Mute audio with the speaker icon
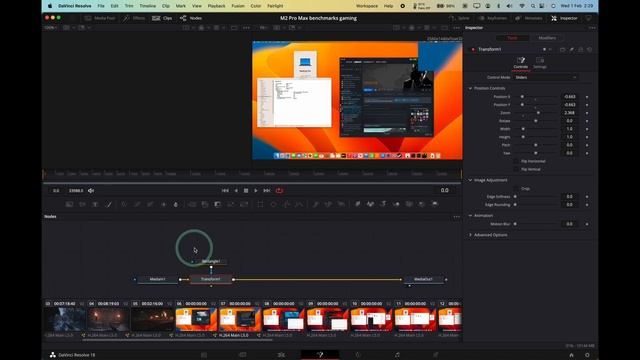Screen dimensions: 640x360 [91, 191]
